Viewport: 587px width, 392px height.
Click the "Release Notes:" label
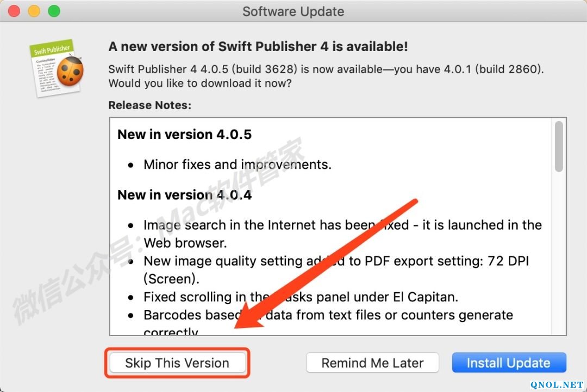click(149, 105)
